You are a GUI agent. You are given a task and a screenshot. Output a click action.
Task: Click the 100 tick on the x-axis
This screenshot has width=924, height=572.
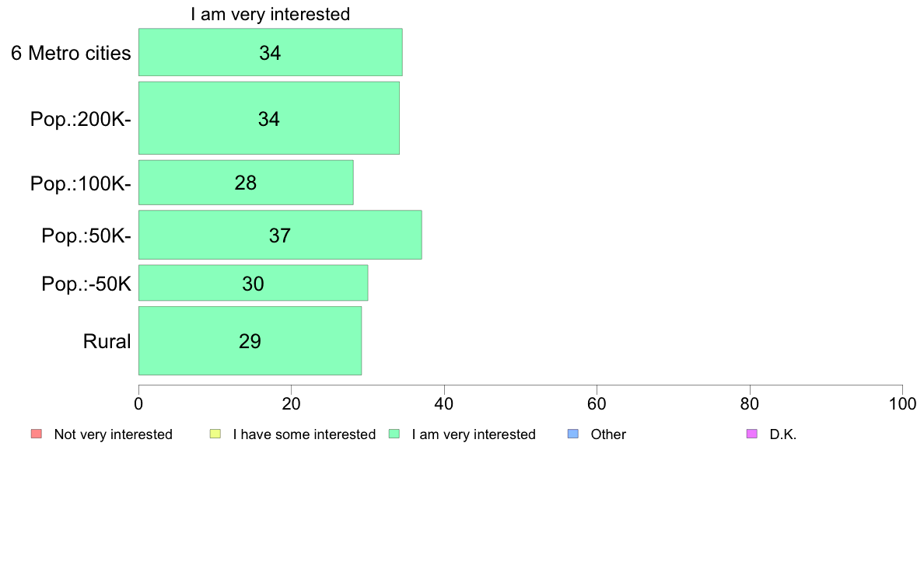point(902,403)
